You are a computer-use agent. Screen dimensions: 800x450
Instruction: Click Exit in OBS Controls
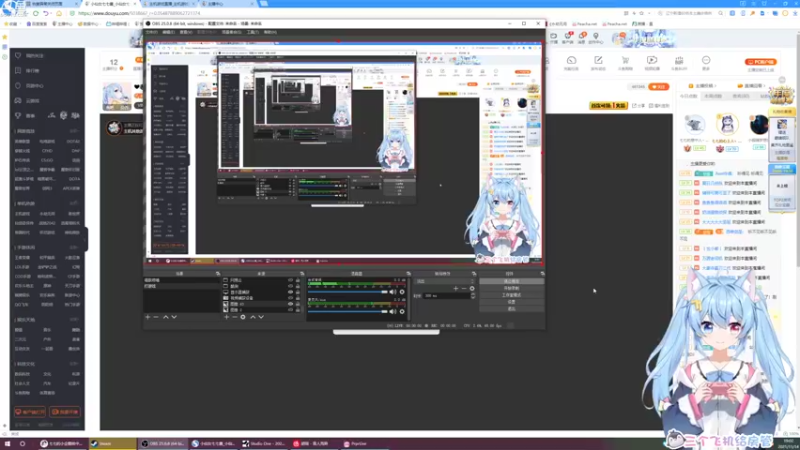coord(511,309)
